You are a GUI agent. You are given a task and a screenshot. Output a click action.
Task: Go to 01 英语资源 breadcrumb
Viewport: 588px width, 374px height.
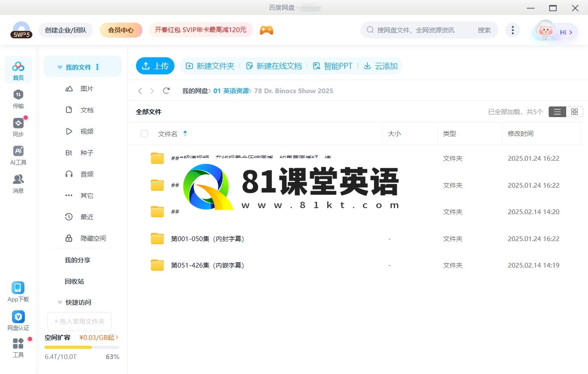[x=231, y=91]
